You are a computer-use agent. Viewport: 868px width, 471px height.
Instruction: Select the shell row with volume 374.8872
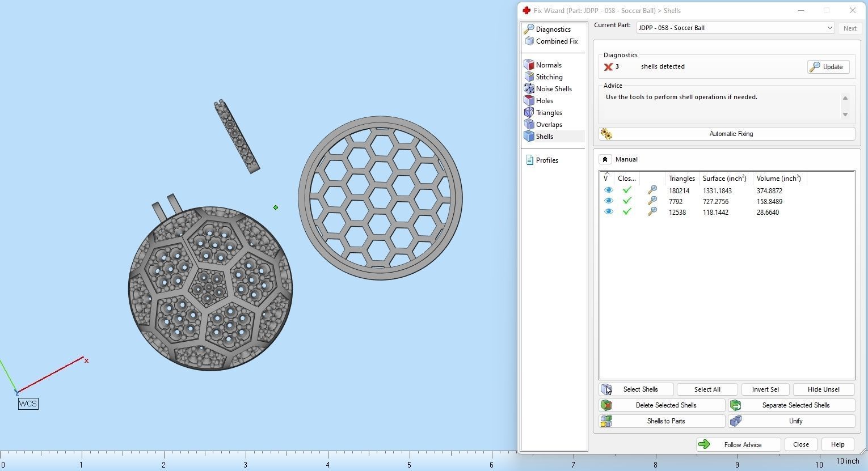click(x=727, y=191)
